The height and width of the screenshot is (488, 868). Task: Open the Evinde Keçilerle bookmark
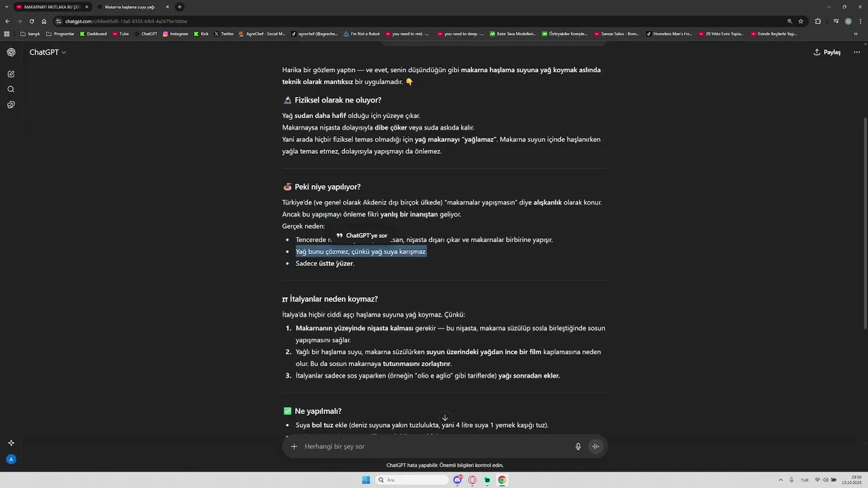pyautogui.click(x=774, y=34)
